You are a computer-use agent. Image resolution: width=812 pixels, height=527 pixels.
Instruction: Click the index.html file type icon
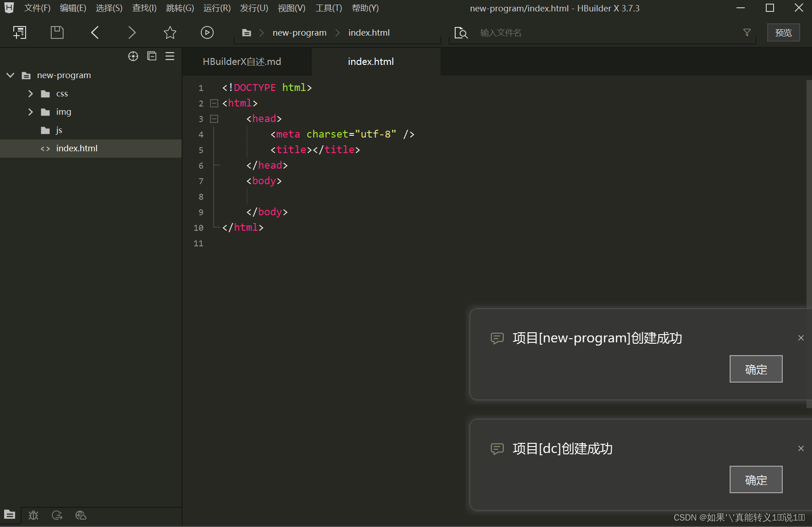[x=45, y=149]
